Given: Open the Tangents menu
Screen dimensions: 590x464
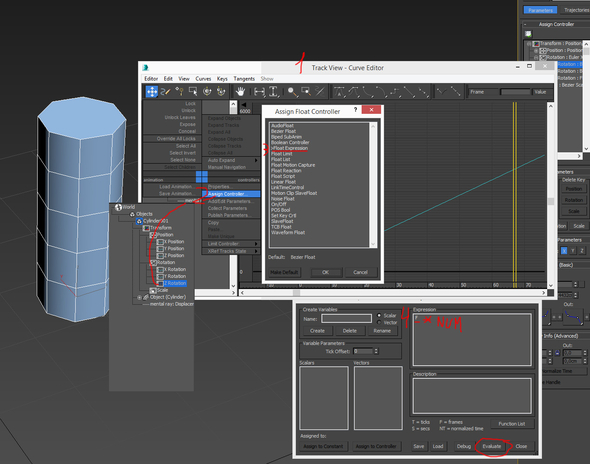Looking at the screenshot, I should [x=244, y=79].
